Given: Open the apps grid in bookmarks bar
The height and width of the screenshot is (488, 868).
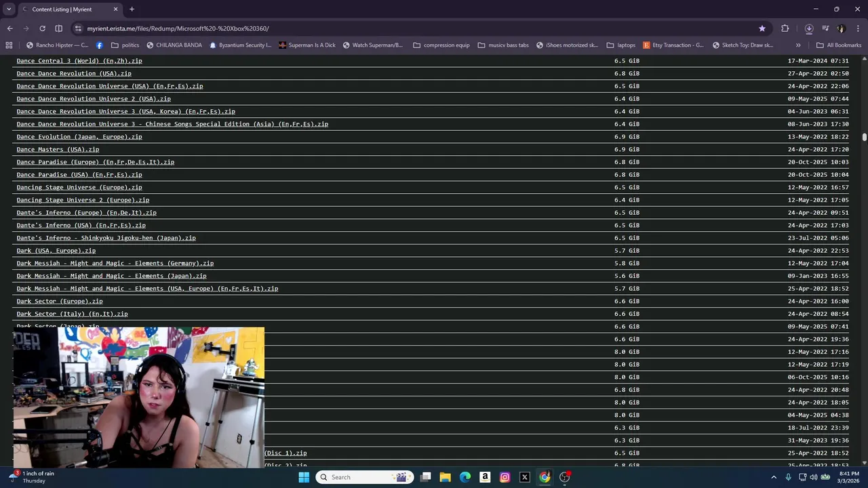Looking at the screenshot, I should (x=9, y=45).
